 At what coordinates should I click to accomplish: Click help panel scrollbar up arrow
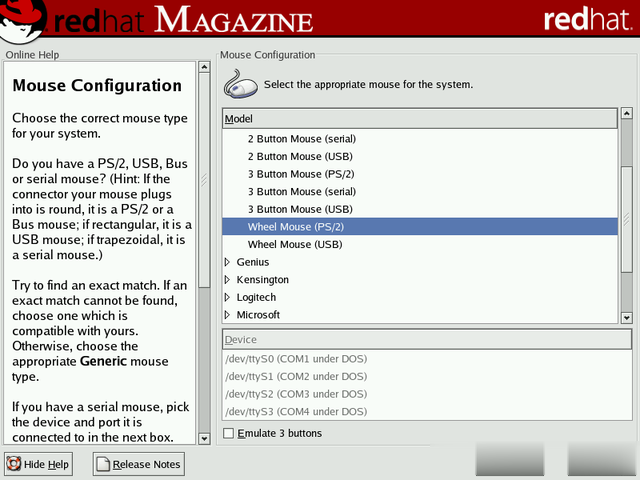204,67
